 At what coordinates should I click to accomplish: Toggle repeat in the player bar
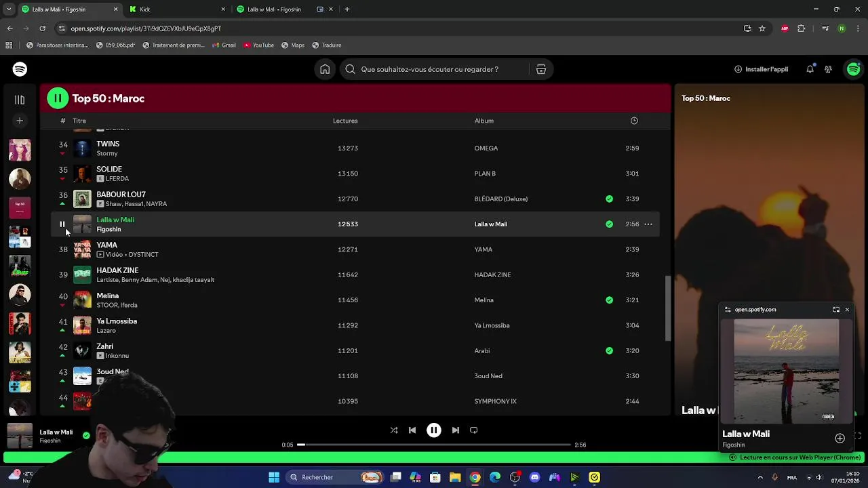474,430
